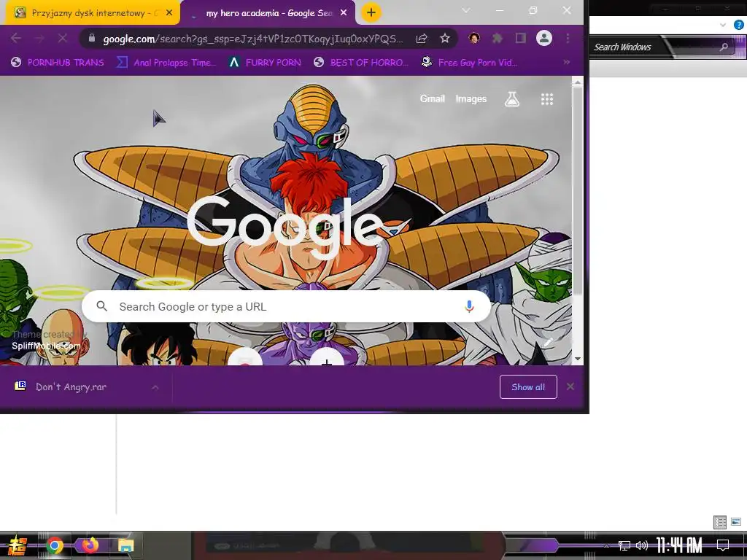Open Firefox from taskbar
The width and height of the screenshot is (747, 560).
point(90,545)
